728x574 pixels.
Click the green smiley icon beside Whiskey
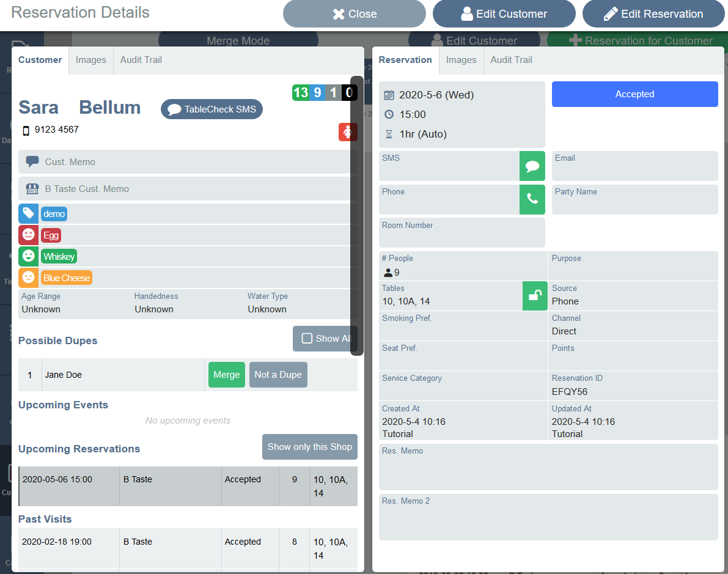click(28, 256)
